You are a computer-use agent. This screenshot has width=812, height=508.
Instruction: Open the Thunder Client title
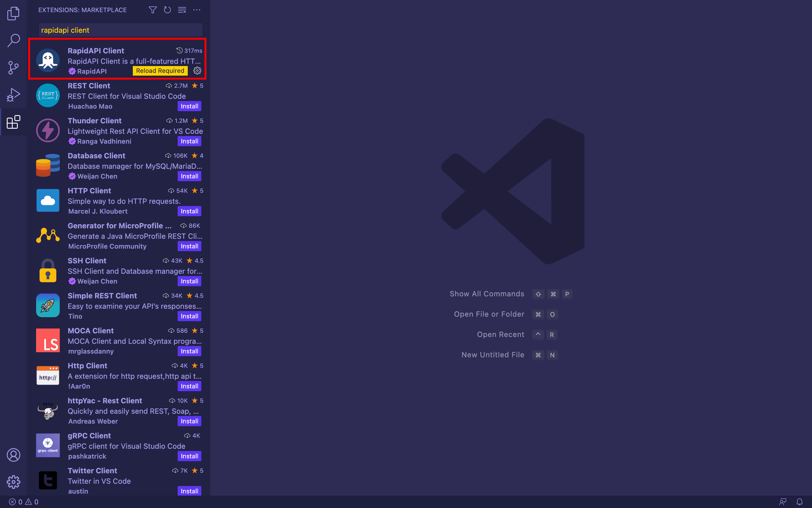click(x=95, y=121)
